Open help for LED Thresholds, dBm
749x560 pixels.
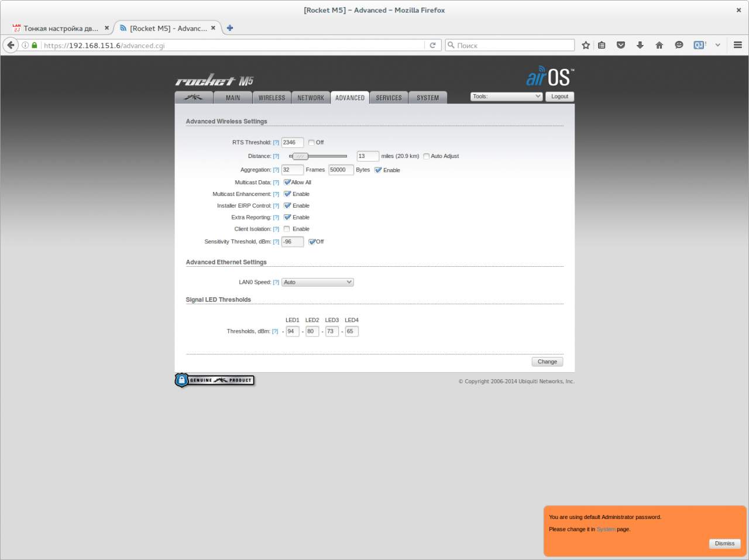(275, 332)
